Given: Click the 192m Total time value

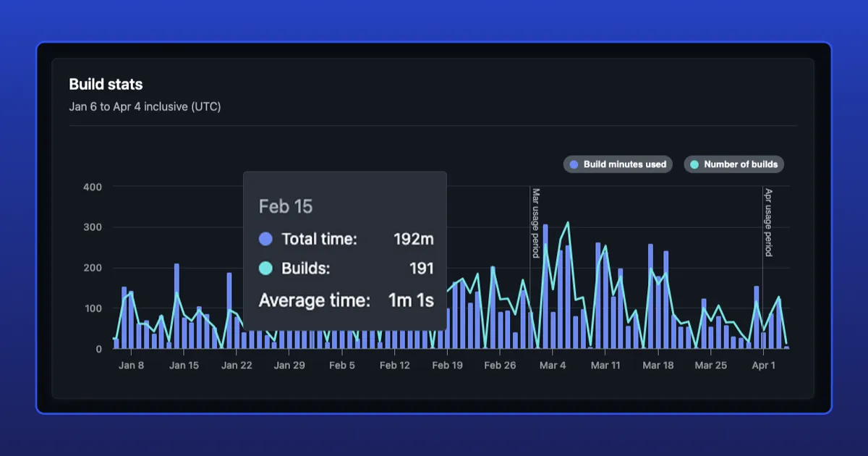Looking at the screenshot, I should pos(414,239).
